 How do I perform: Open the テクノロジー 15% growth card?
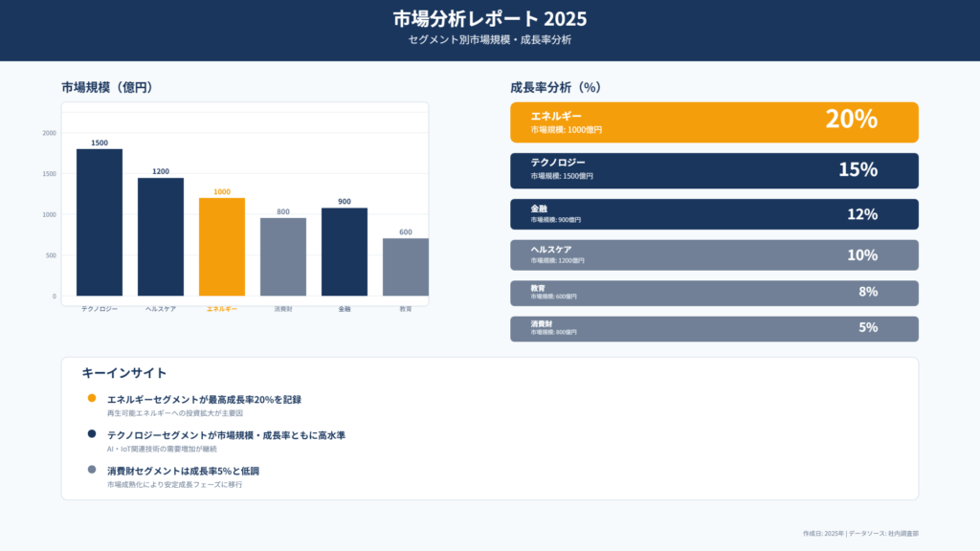(x=714, y=170)
